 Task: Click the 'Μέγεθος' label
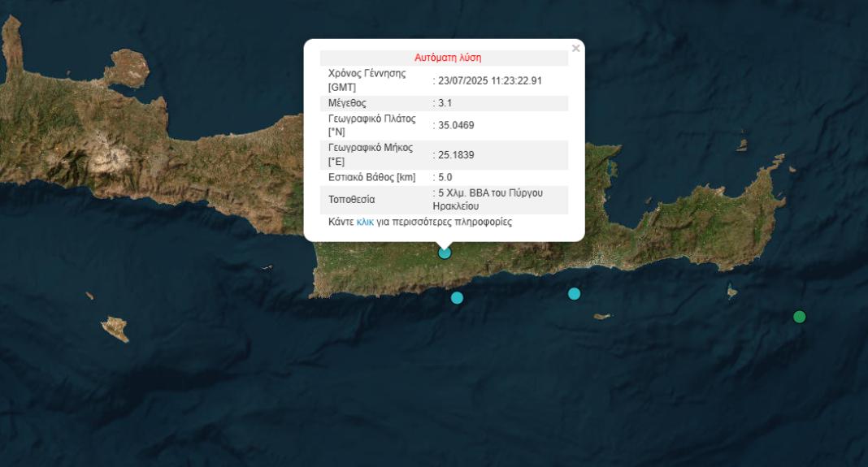click(347, 103)
